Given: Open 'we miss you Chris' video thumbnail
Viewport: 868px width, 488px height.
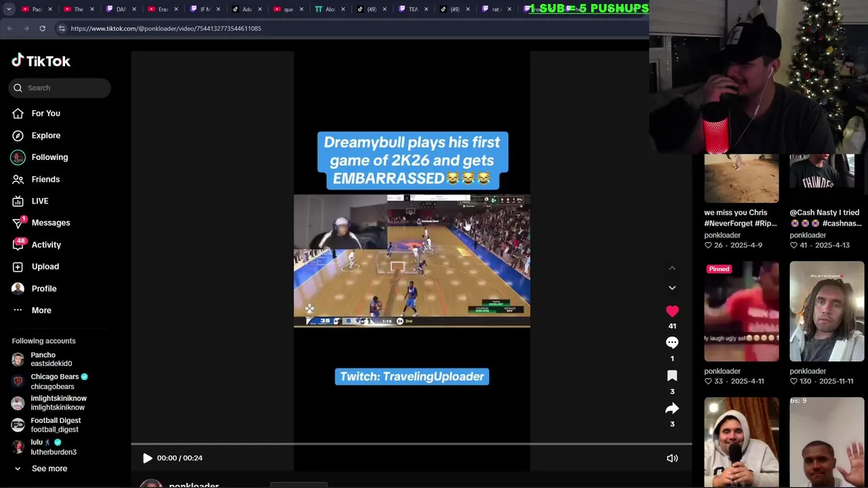Looking at the screenshot, I should coord(741,178).
